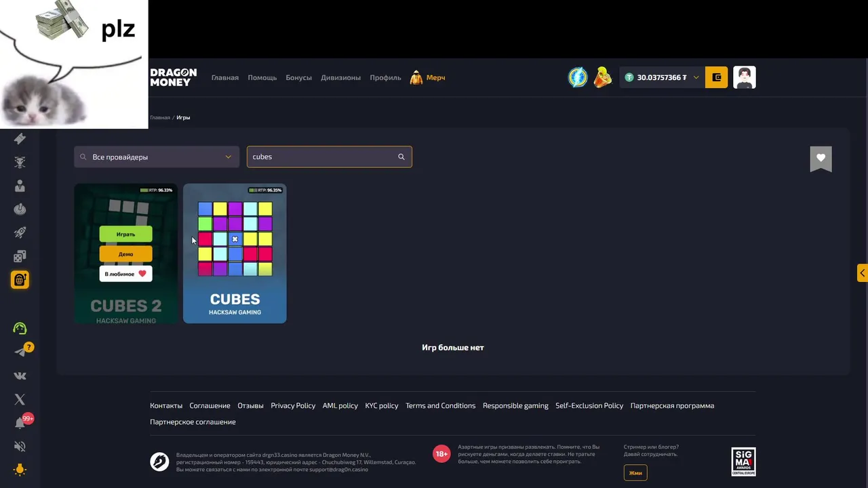This screenshot has width=868, height=488.
Task: Expand the balance currency dropdown arrow
Action: pyautogui.click(x=696, y=77)
